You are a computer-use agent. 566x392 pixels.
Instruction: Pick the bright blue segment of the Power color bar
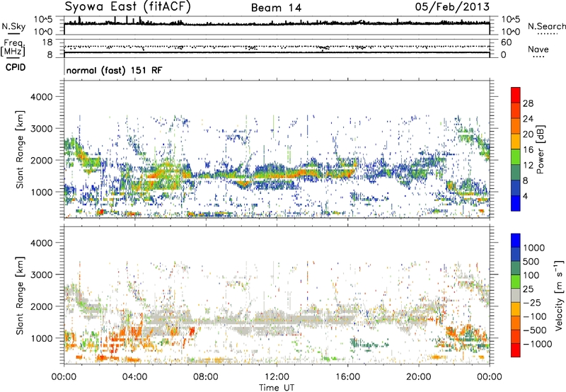point(516,204)
